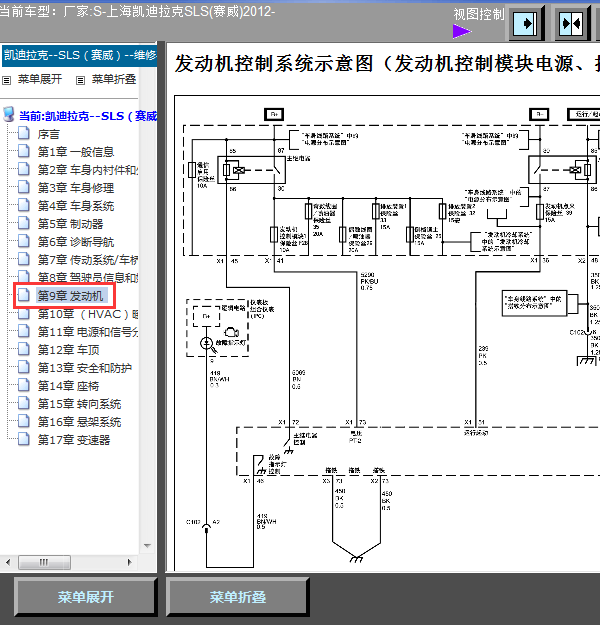Select 第9章 发动机 chapter

(x=70, y=296)
